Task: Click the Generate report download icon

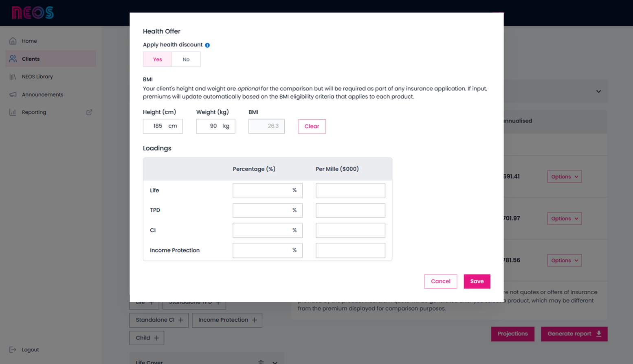Action: point(599,334)
